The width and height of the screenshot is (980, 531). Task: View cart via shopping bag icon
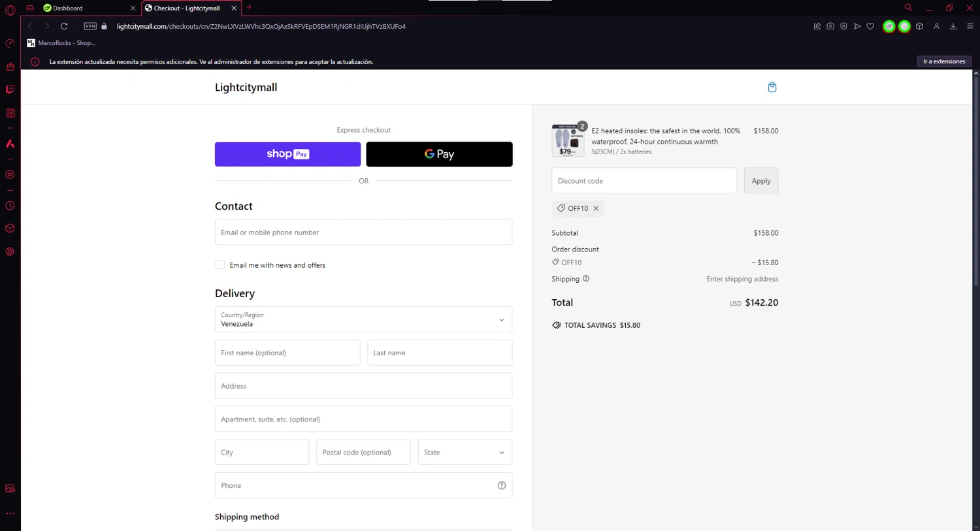coord(772,87)
